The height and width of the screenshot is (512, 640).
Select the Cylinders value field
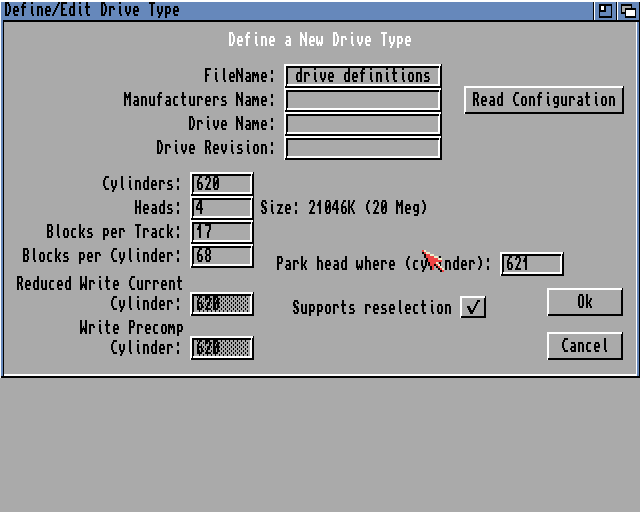point(222,184)
